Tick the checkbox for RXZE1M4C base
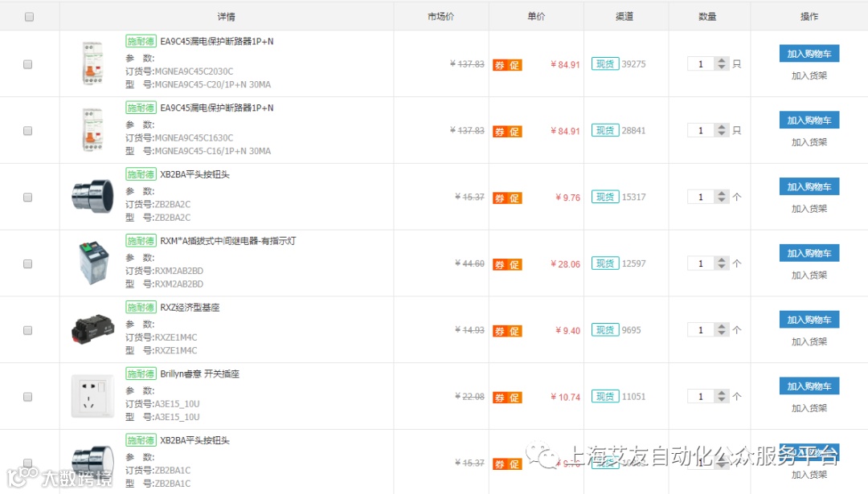 27,330
